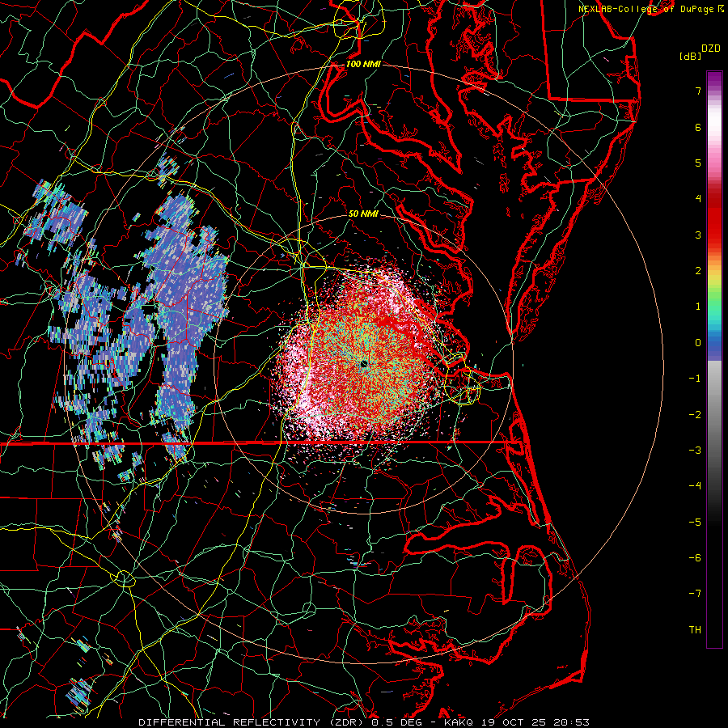Click the 50 NMI range ring label
The width and height of the screenshot is (728, 728).
coord(363,214)
